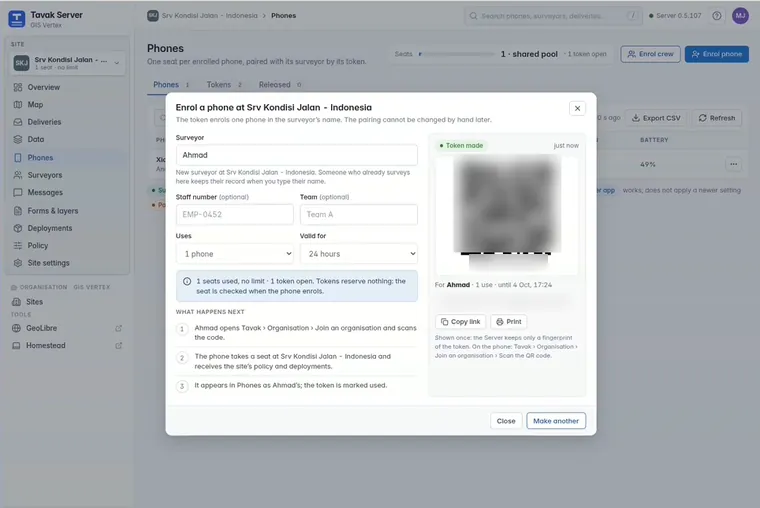Switch to the Tokens tab

pos(224,85)
